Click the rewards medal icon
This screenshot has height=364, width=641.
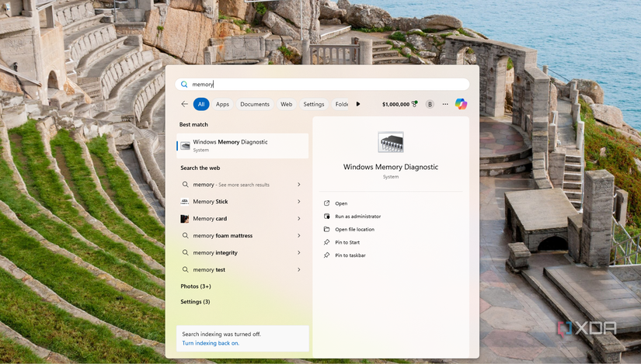point(414,104)
